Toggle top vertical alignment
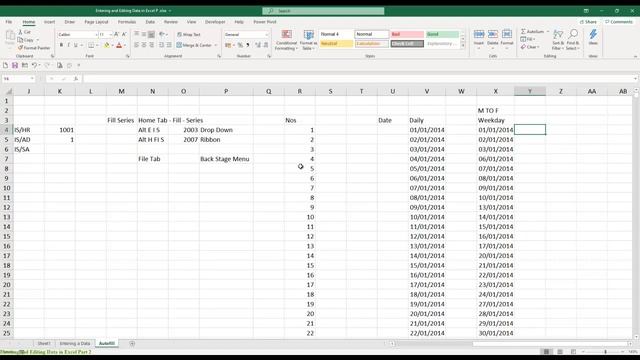Screen dimensions: 640x360 [136, 34]
